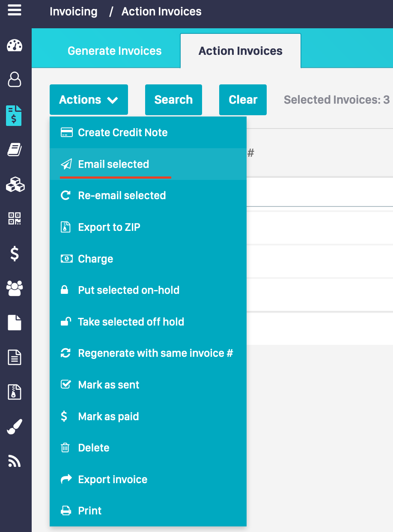
Task: Choose Email selected from Actions menu
Action: (x=113, y=164)
